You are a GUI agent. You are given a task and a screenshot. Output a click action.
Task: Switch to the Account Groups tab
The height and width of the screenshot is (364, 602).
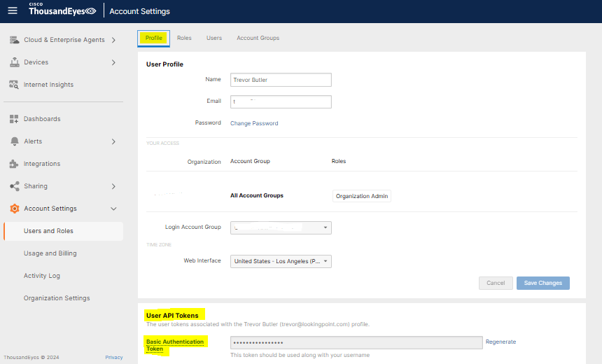tap(258, 38)
